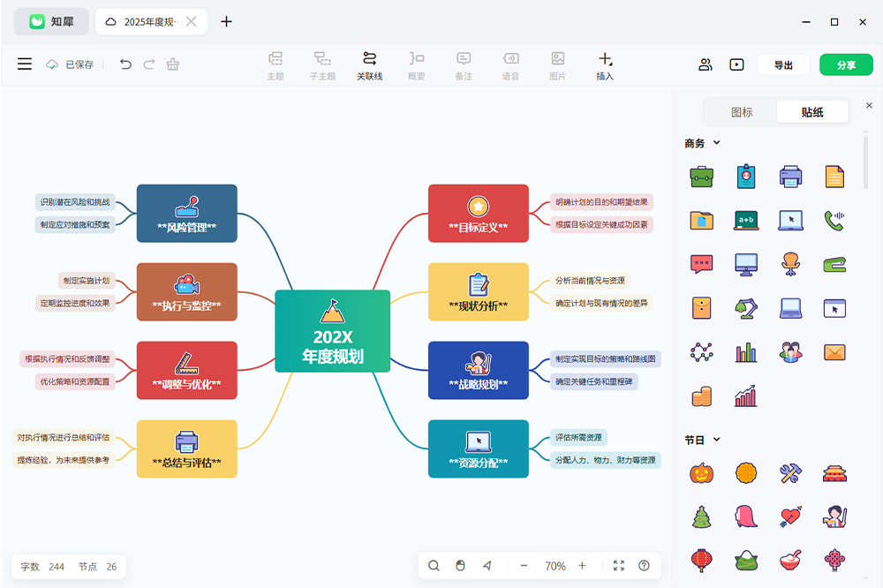Collapse the 商务 sticker category
Image resolution: width=883 pixels, height=588 pixels.
click(717, 143)
